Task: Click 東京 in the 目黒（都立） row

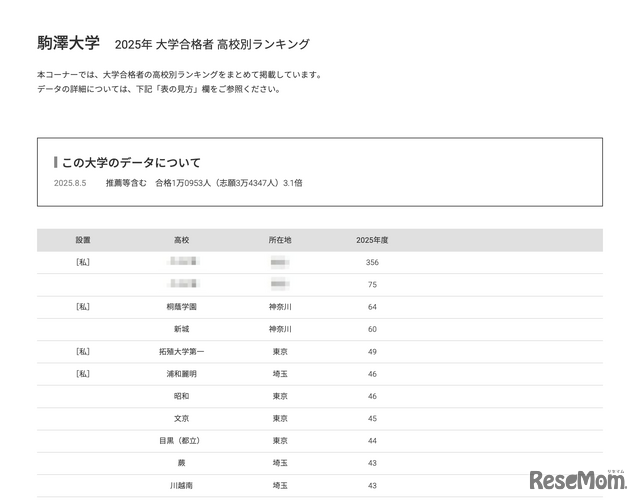Action: click(280, 441)
